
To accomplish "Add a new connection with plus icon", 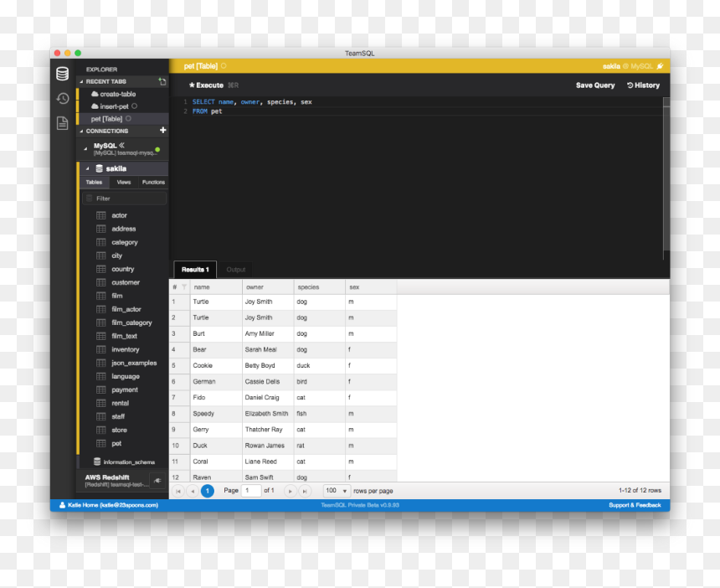I will (x=162, y=131).
